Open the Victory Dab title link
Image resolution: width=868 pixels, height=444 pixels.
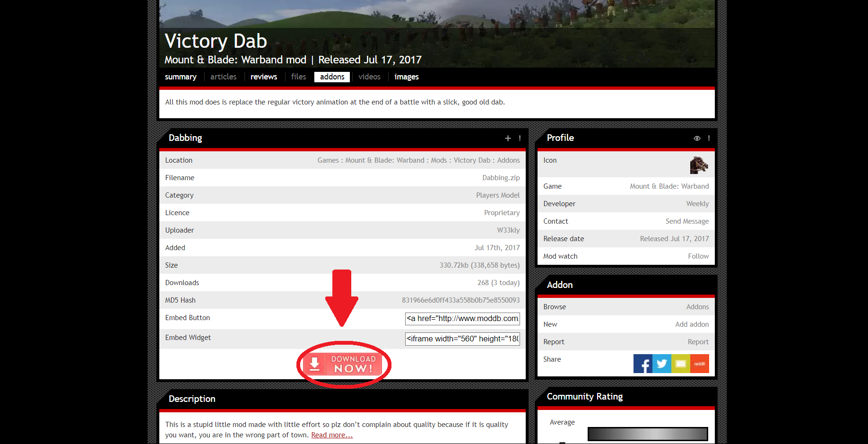click(216, 41)
